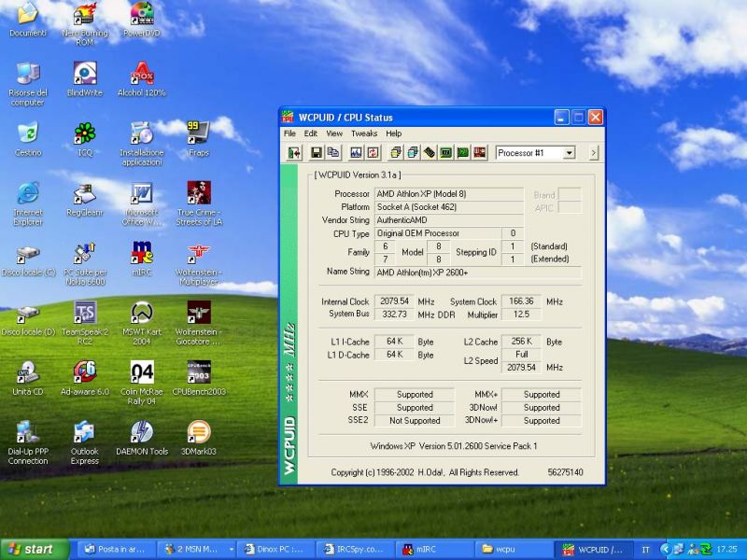Image resolution: width=747 pixels, height=560 pixels.
Task: Click the Platform field Socket A (Socket 462)
Action: (x=449, y=207)
